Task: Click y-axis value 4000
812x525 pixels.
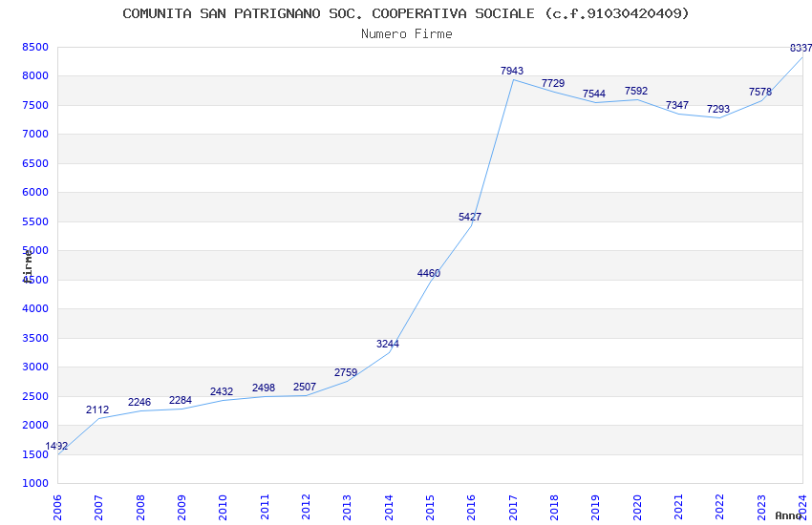Action: click(35, 308)
